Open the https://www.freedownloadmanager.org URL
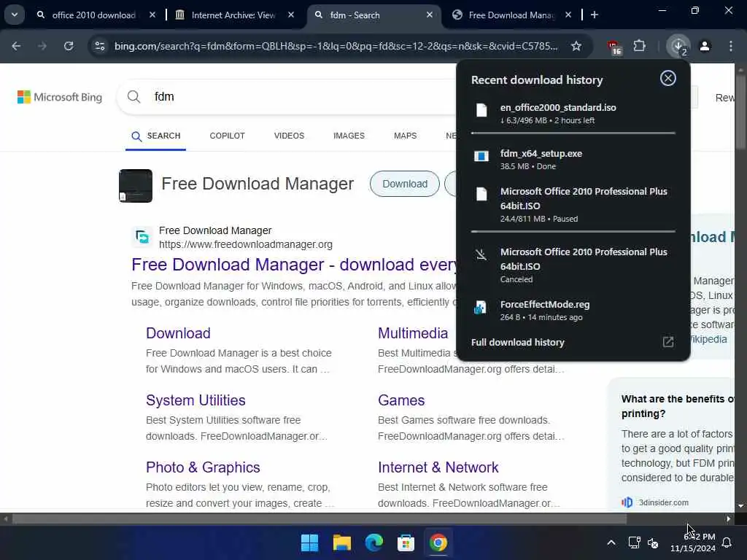The height and width of the screenshot is (560, 747). (246, 244)
